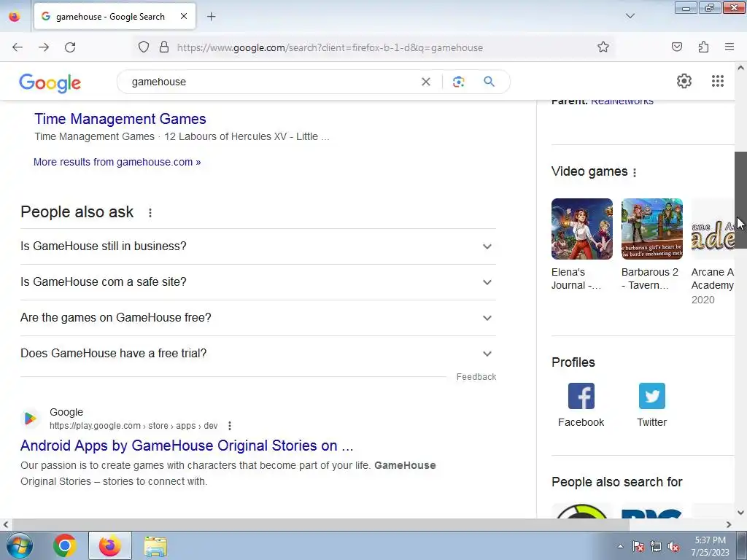Expand Is GameHouse still in business?
747x560 pixels.
(x=258, y=246)
